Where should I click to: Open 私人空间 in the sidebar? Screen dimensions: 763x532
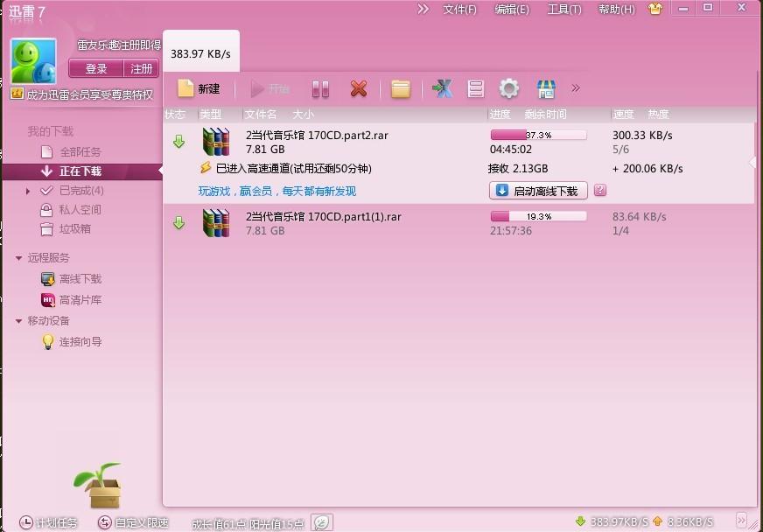point(80,210)
